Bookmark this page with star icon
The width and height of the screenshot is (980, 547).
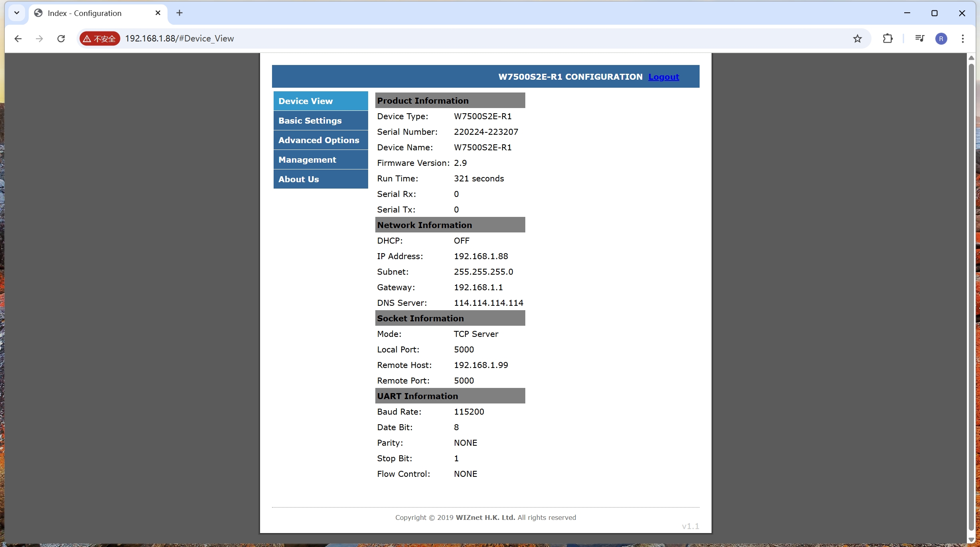(857, 39)
